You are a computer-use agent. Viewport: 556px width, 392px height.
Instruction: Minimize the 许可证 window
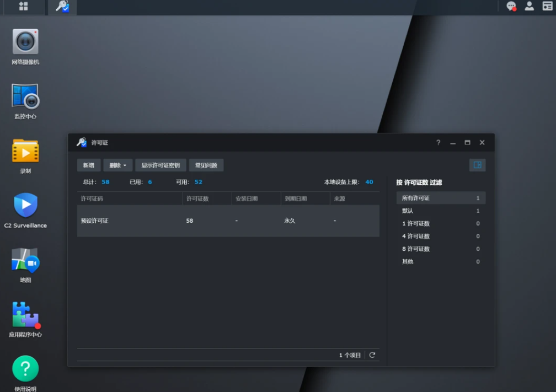[453, 142]
